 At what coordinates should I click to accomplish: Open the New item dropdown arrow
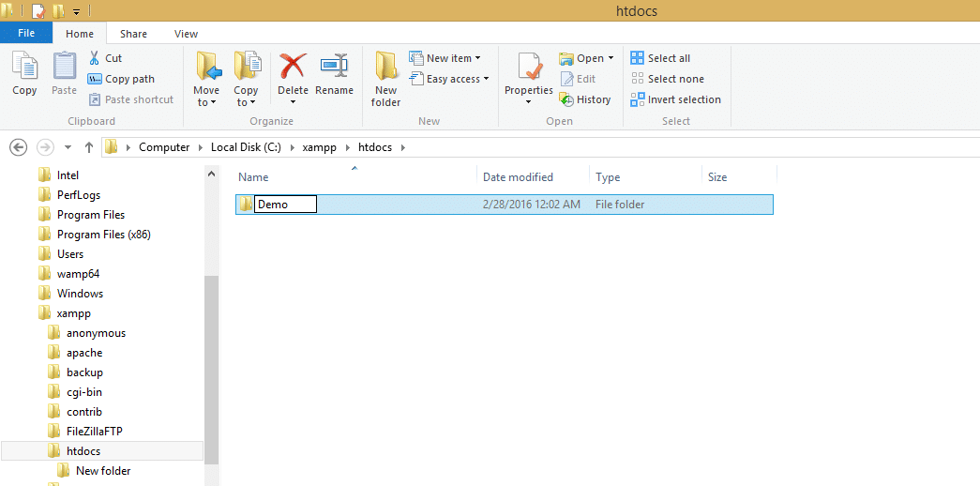pos(477,58)
